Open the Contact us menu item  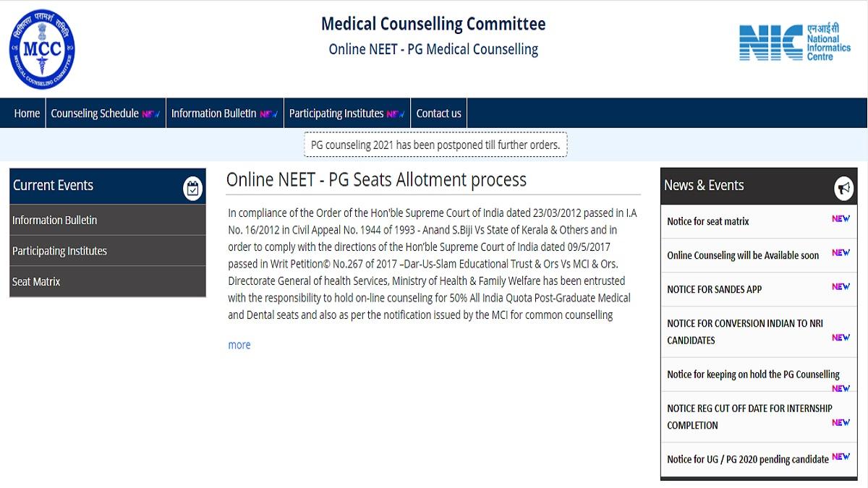(438, 113)
